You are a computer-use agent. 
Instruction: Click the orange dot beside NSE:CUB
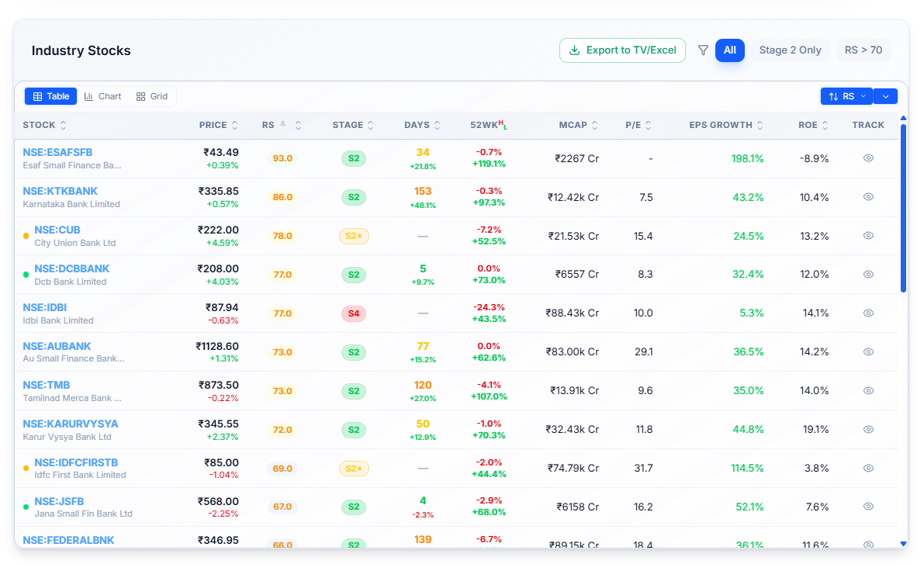pyautogui.click(x=26, y=236)
